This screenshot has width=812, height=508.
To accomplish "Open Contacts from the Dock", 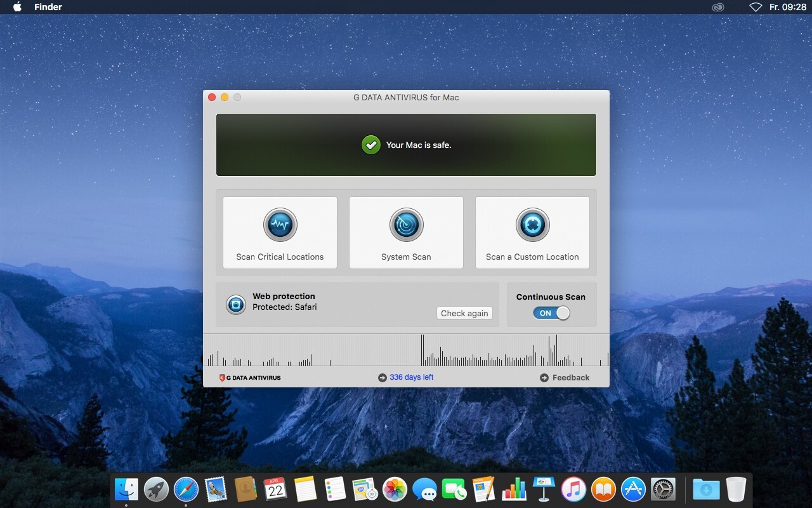I will click(x=245, y=490).
